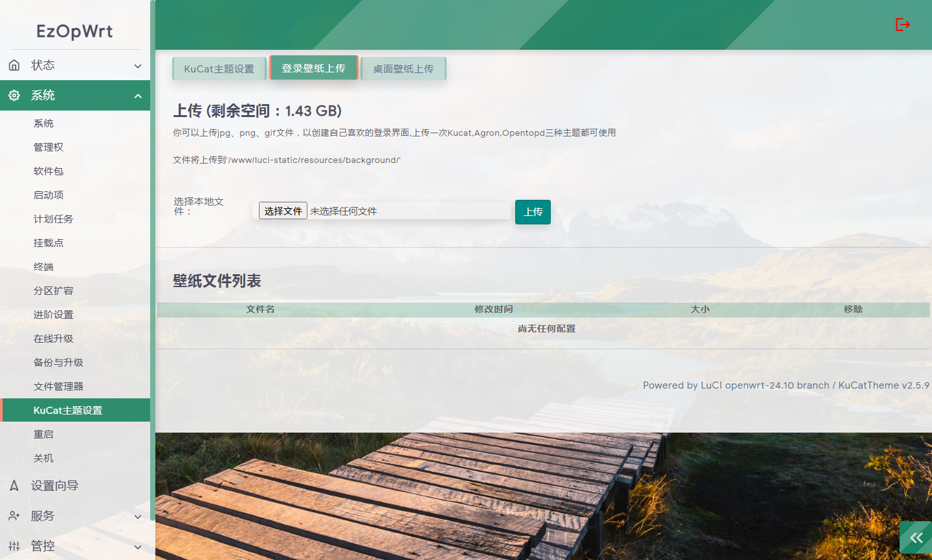932x560 pixels.
Task: Click the sliders icon beside 管控
Action: [x=14, y=546]
